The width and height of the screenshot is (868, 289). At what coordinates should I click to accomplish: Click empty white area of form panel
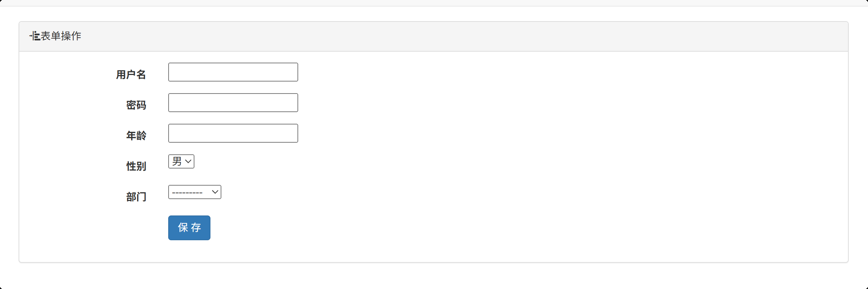pos(546,164)
